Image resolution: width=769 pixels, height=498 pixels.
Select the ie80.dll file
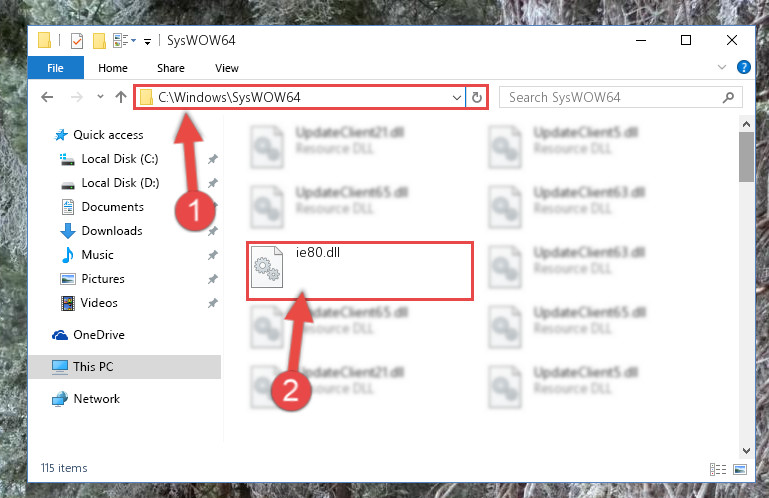[359, 270]
